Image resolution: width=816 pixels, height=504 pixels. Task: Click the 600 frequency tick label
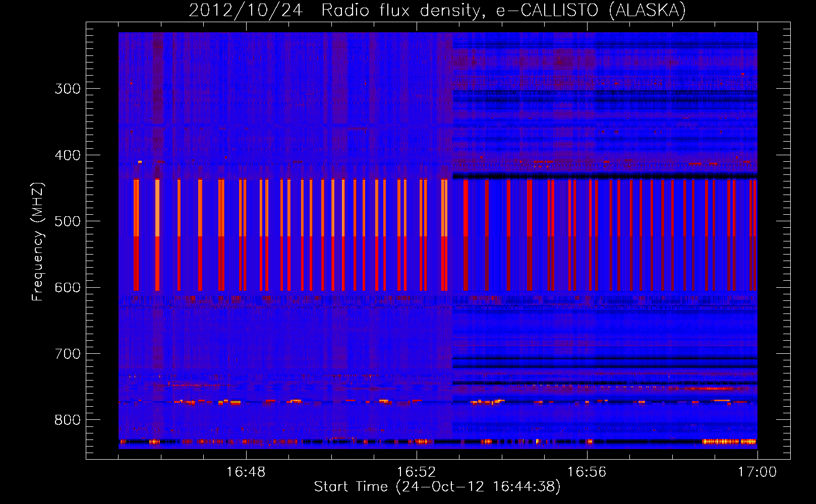pyautogui.click(x=68, y=288)
